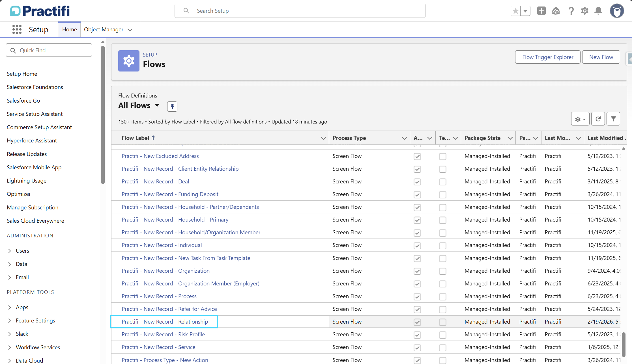The width and height of the screenshot is (632, 364).
Task: Click the Flows setup gear icon
Action: click(129, 61)
